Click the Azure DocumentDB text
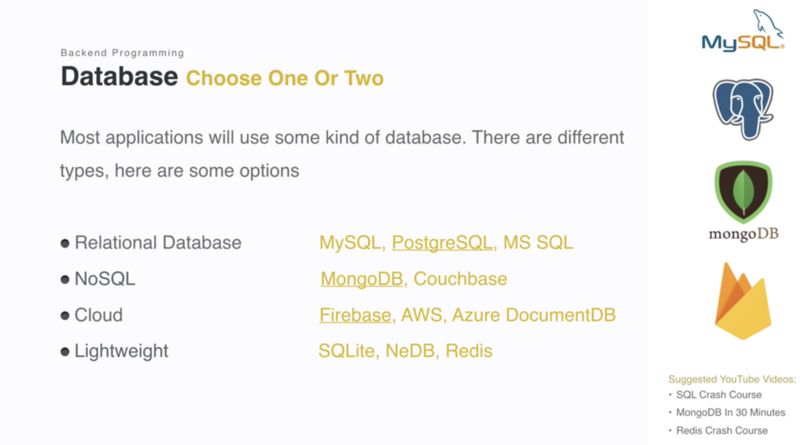The image size is (800, 445). pos(533,315)
